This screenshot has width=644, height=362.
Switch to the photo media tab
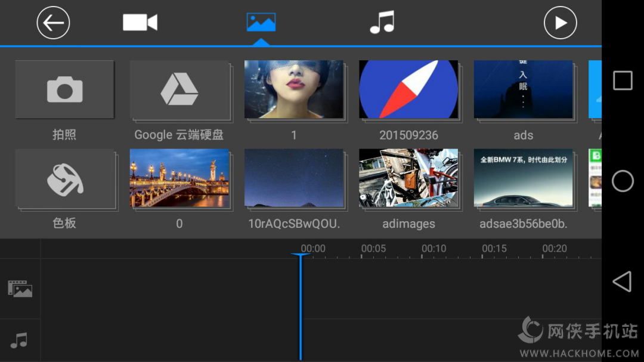click(x=261, y=23)
